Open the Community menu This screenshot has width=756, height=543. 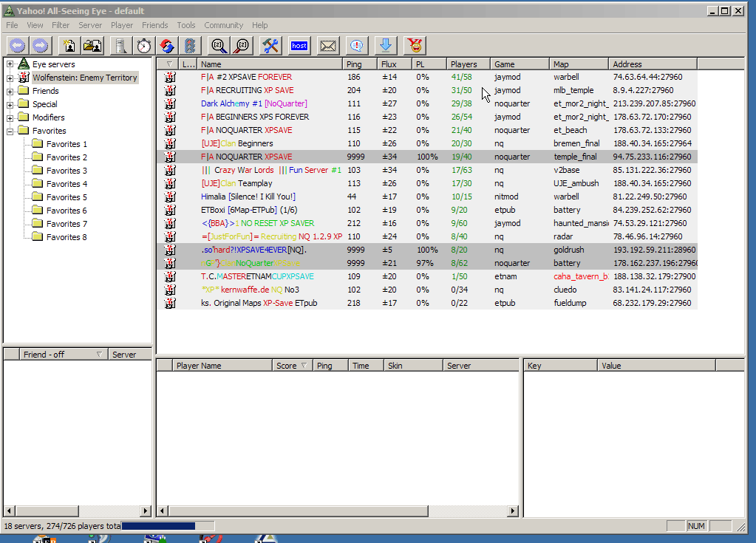click(223, 25)
